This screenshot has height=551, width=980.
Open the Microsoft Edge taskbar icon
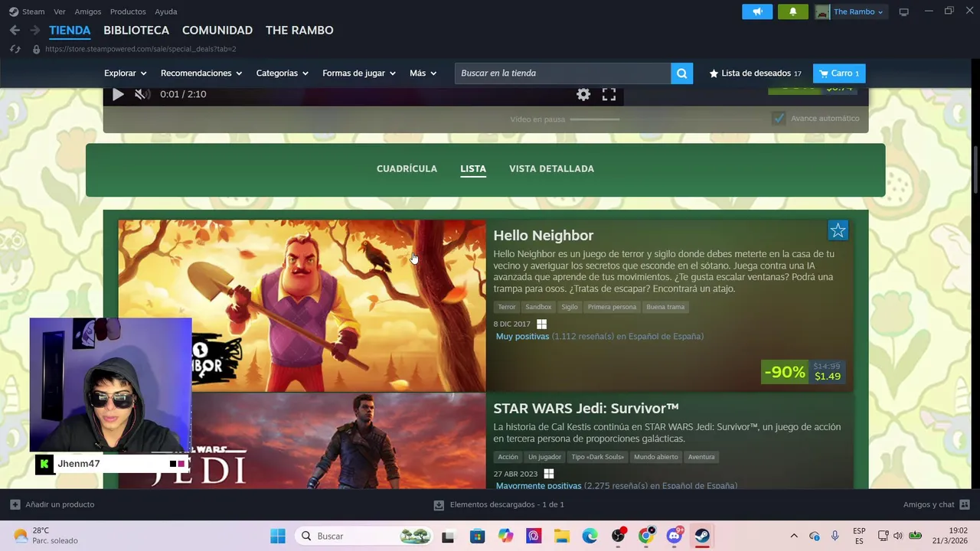click(590, 536)
